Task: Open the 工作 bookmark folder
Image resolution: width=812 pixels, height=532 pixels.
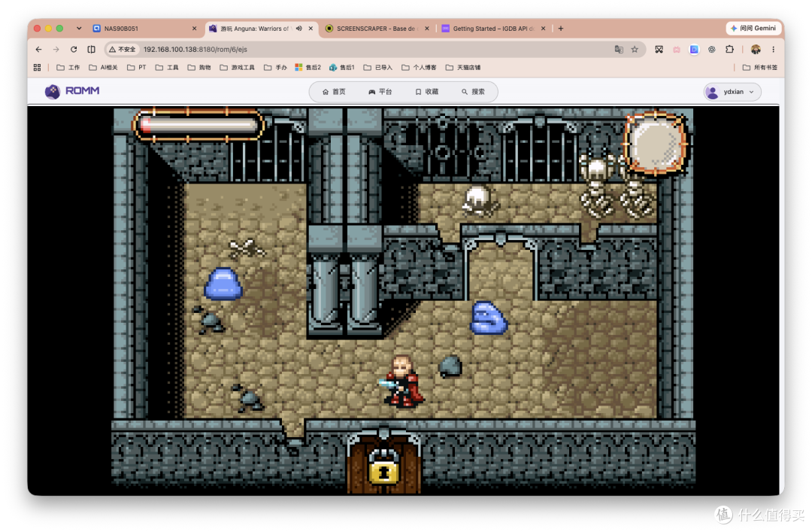Action: [68, 68]
